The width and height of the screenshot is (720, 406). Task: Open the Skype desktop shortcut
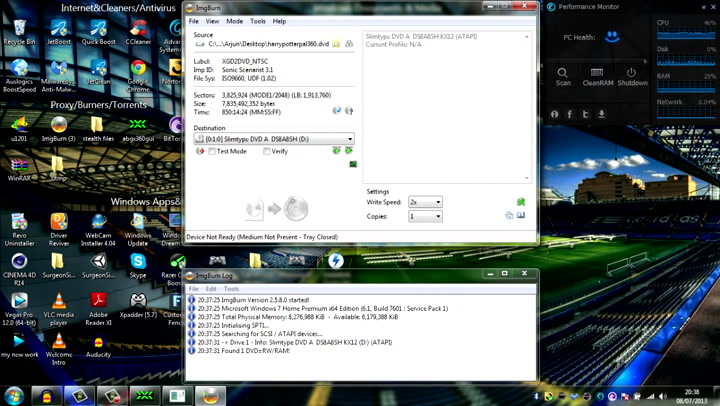point(138,262)
